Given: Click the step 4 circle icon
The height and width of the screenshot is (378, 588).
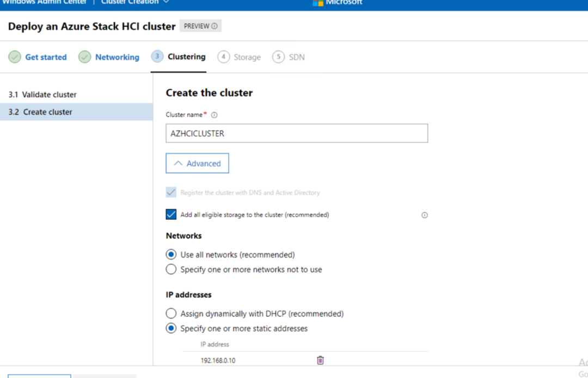Looking at the screenshot, I should 224,57.
